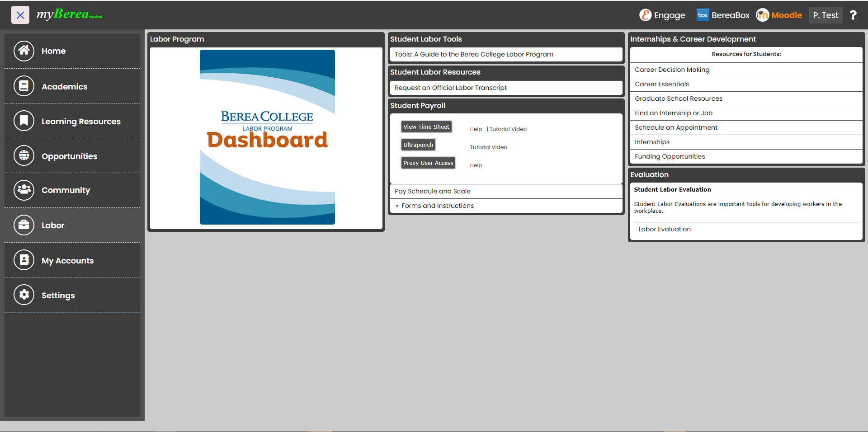Open Engage from top navigation

click(x=662, y=15)
